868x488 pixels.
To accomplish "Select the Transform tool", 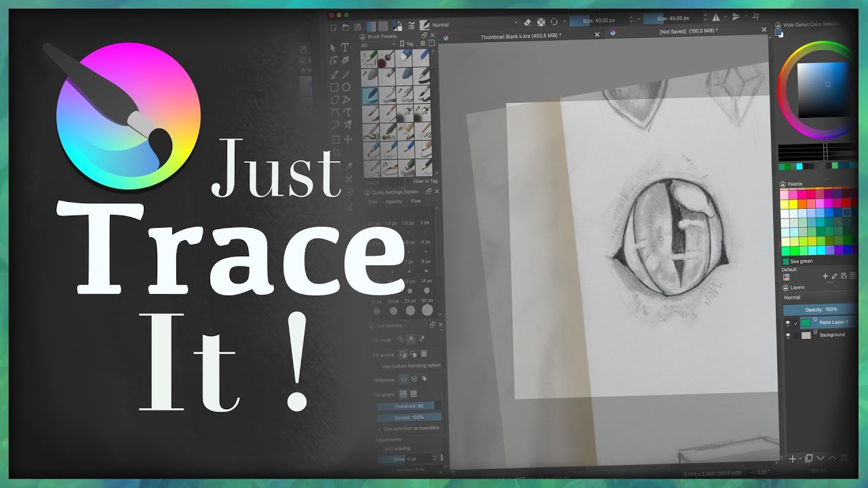I will [336, 140].
